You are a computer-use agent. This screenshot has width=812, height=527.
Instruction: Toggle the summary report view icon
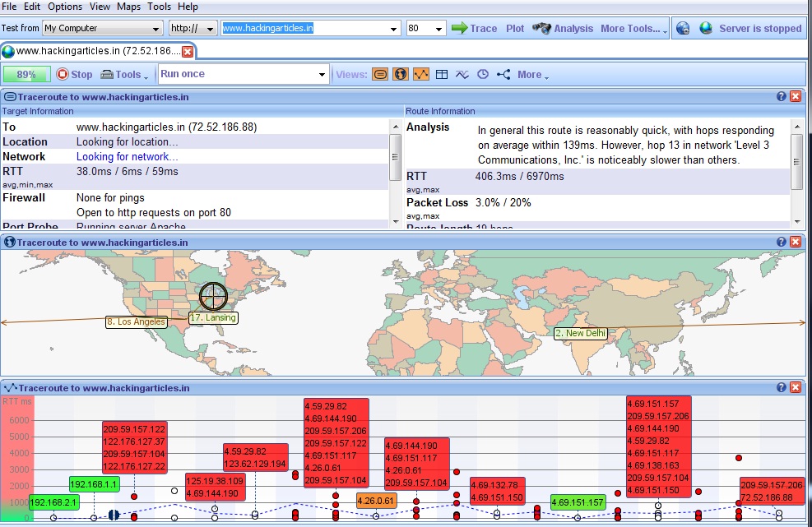(380, 74)
